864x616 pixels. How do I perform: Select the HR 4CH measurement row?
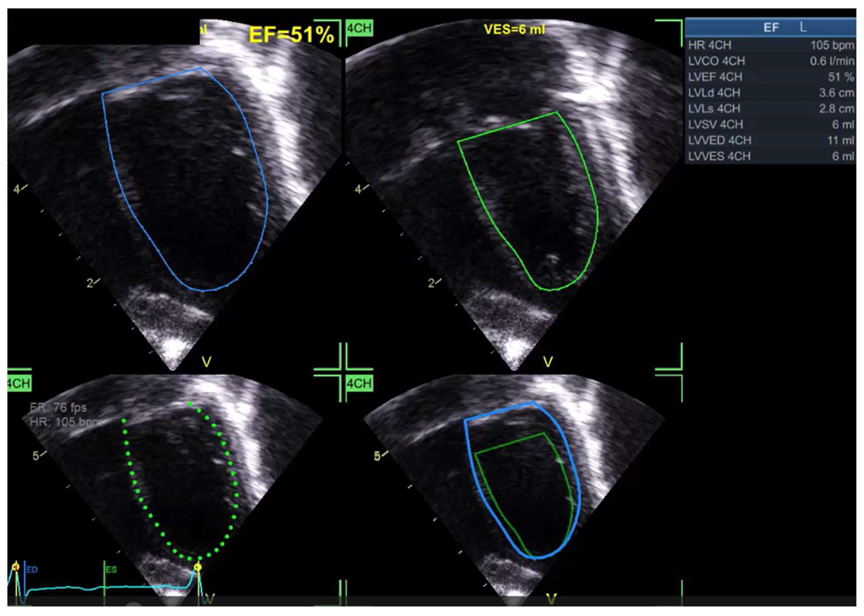point(771,45)
